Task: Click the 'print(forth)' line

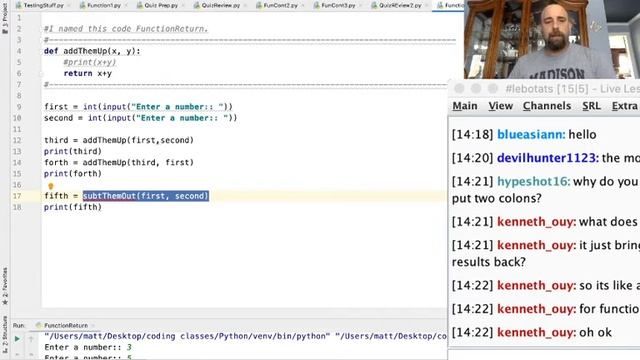Action: point(73,173)
